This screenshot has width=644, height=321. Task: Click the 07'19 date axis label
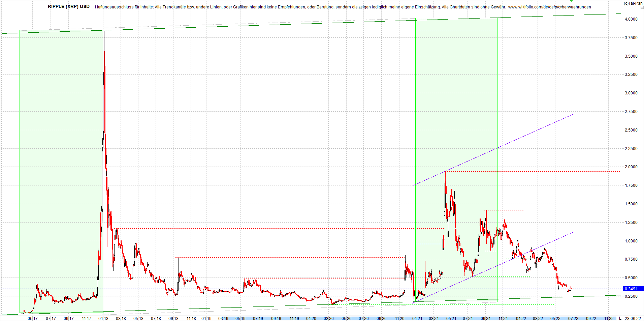(258, 318)
